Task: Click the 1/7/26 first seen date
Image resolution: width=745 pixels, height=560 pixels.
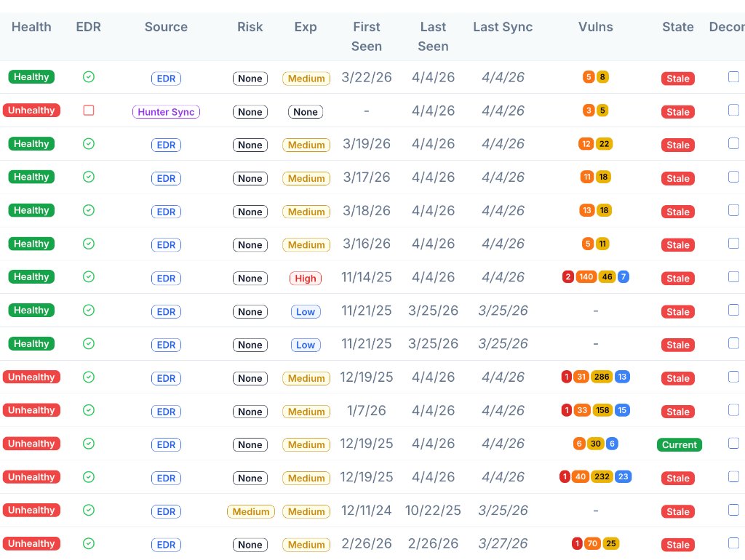Action: point(367,410)
